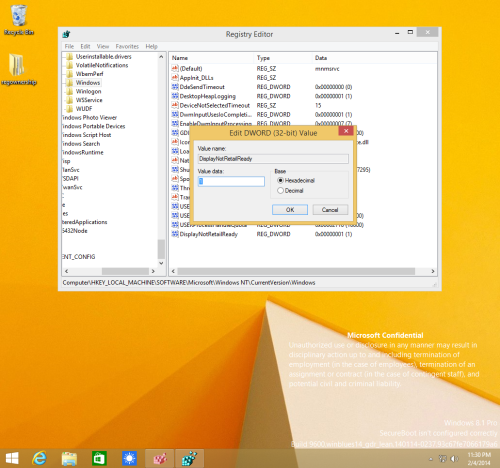
Task: Open the Windows Store taskbar icon
Action: point(99,459)
